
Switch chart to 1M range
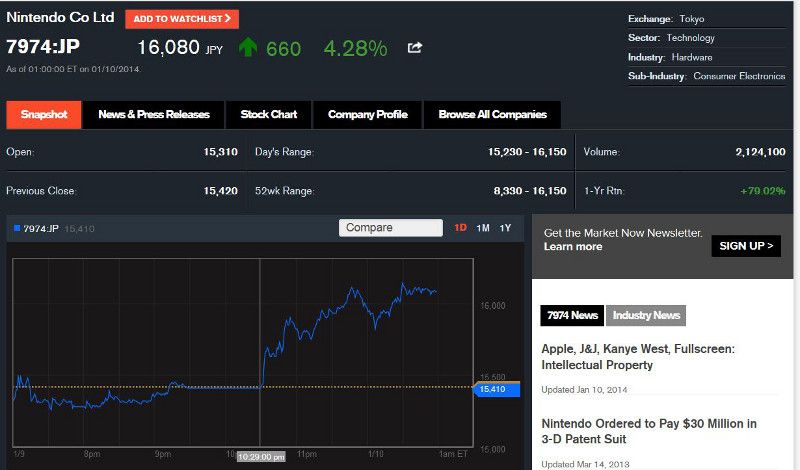click(483, 228)
